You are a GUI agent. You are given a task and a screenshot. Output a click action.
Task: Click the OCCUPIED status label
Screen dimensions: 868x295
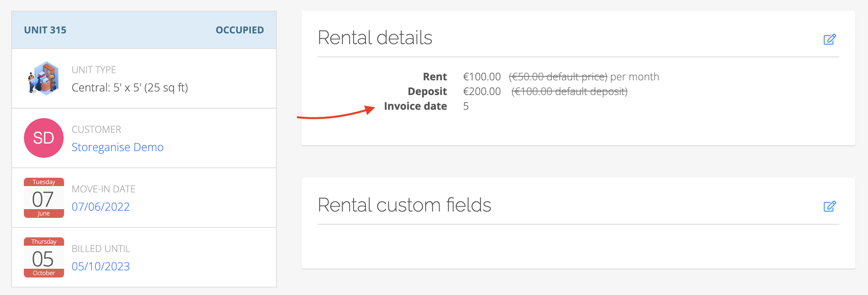tap(239, 30)
